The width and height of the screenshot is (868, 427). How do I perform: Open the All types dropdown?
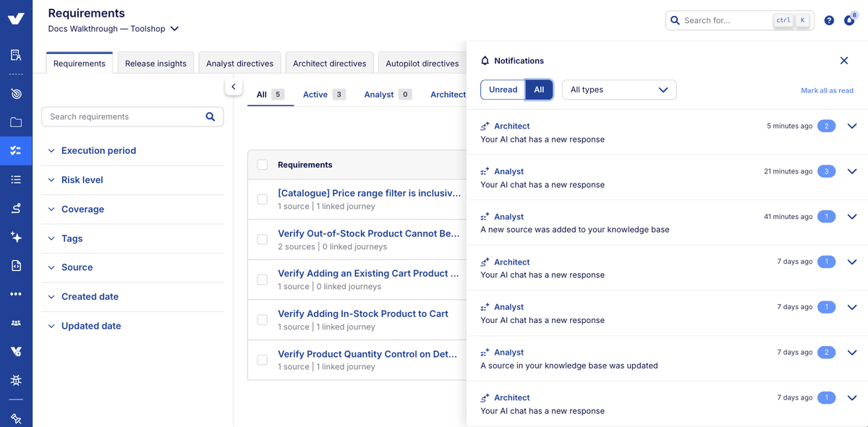(x=619, y=90)
